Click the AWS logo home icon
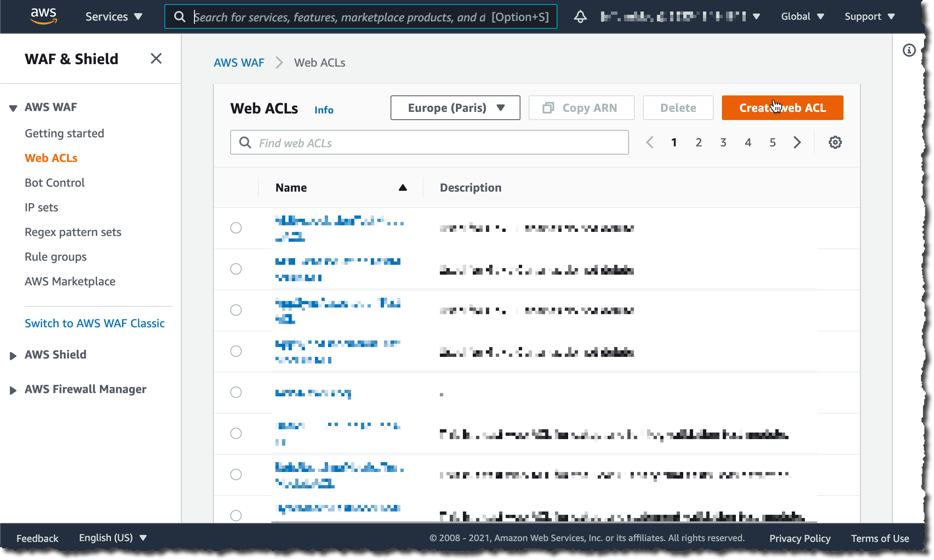 coord(44,16)
